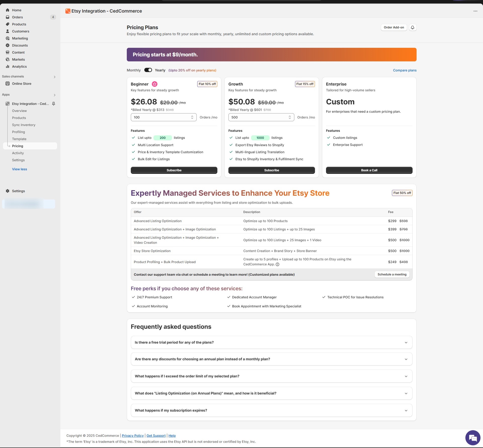Screen dimensions: 483x448
Task: Click Schedule a meeting button
Action: (392, 274)
